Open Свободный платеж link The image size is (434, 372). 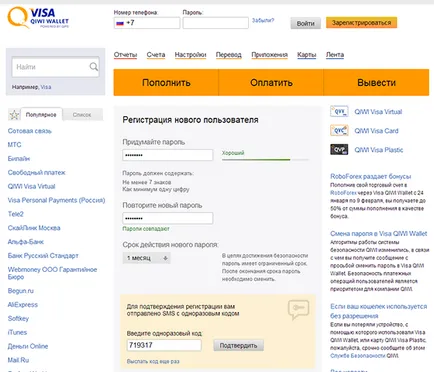tap(36, 173)
